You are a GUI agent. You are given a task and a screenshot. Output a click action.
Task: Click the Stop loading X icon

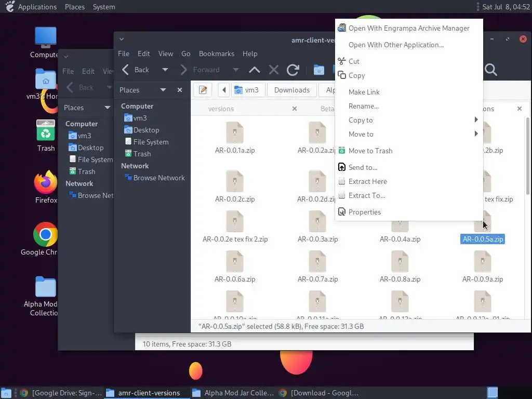273,70
